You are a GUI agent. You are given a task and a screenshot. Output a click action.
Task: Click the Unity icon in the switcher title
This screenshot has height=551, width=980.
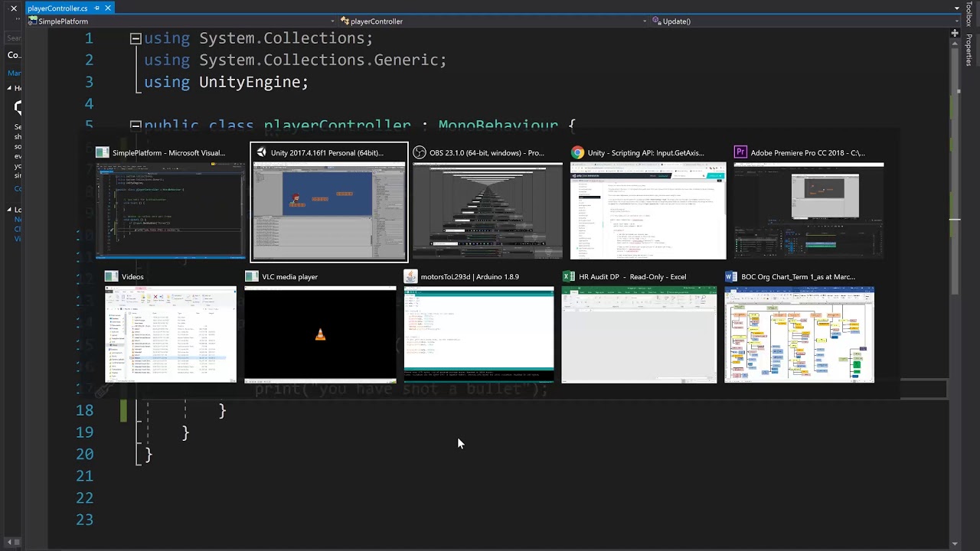click(261, 152)
